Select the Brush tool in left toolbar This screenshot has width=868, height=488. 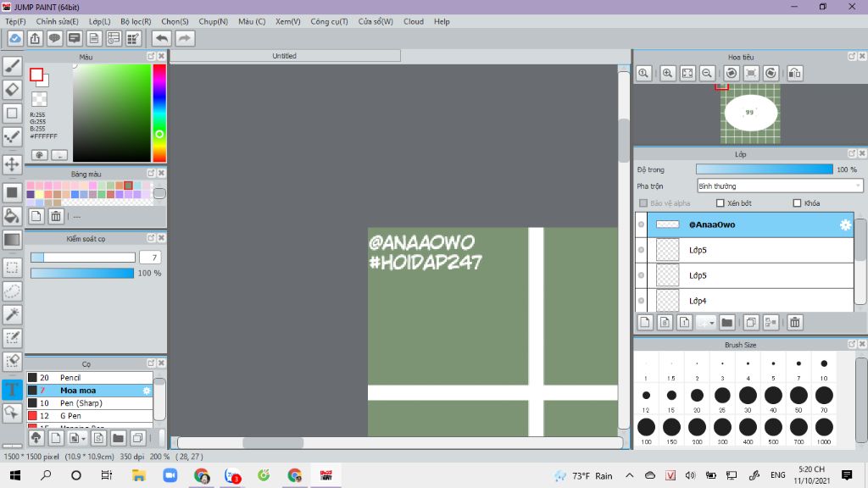[x=12, y=66]
